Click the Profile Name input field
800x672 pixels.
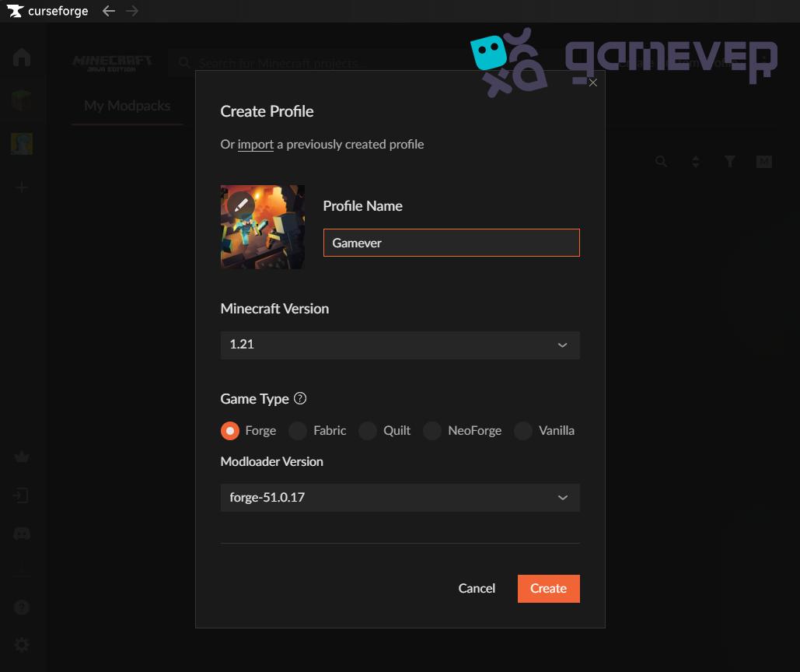[x=451, y=242]
